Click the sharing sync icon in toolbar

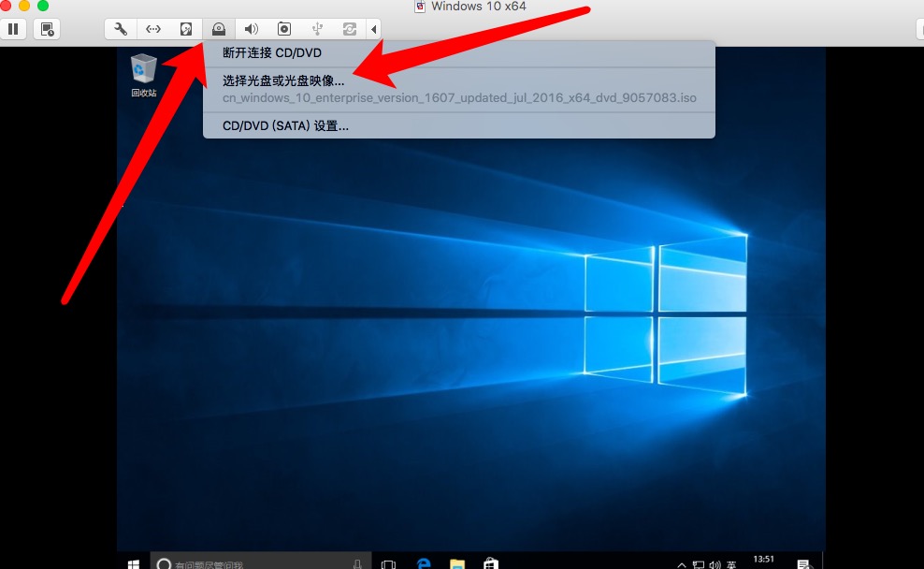click(350, 29)
